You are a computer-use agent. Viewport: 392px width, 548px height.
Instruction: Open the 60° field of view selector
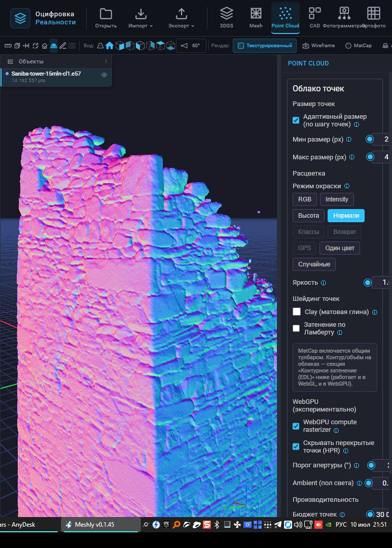click(x=191, y=46)
